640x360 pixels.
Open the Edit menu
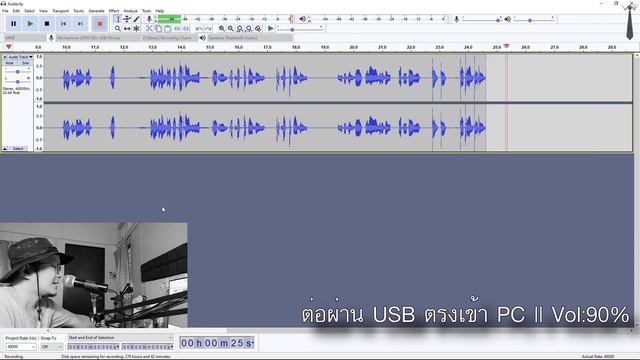[16, 11]
